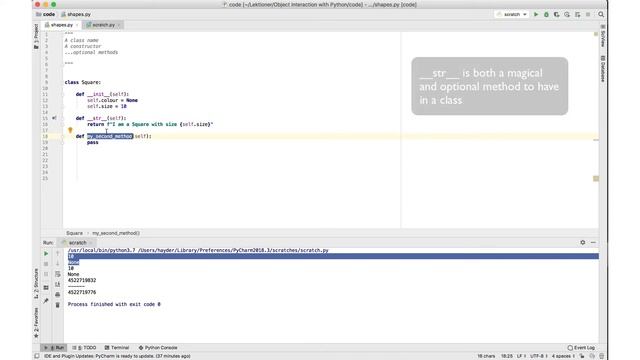Click the shapes.py breadcrumb in the navigation bar
Image resolution: width=640 pixels, height=360 pixels.
pyautogui.click(x=76, y=14)
